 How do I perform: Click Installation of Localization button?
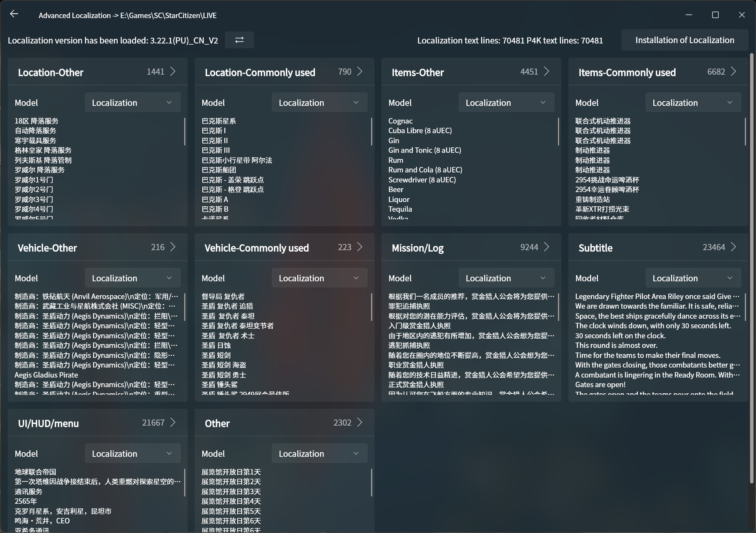684,40
